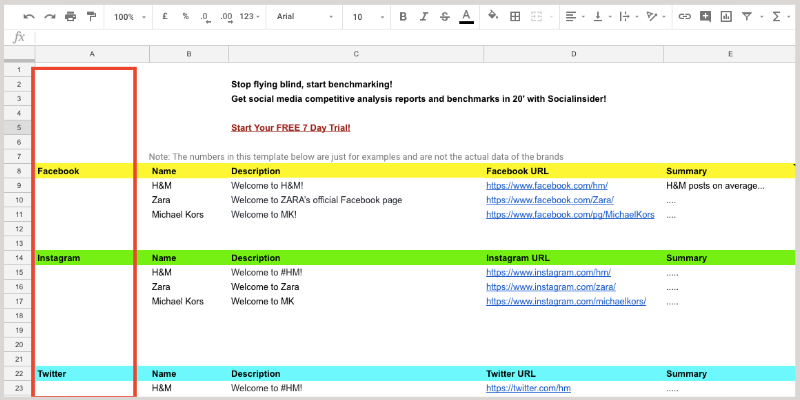Open horizontal align dropdown
Image resolution: width=800 pixels, height=400 pixels.
[575, 17]
